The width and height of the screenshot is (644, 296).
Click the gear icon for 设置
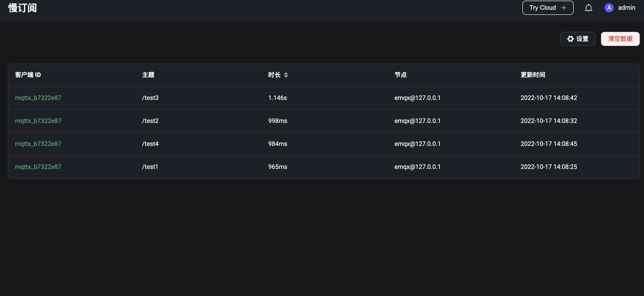click(x=570, y=39)
